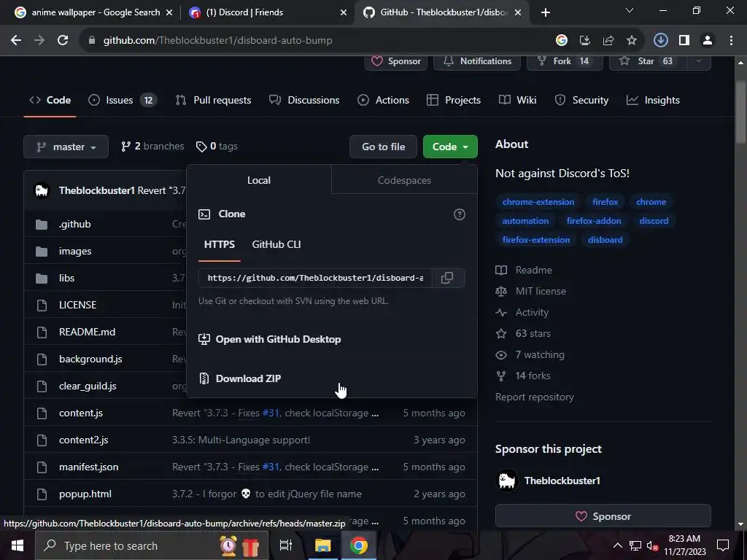Open the Activity link in About
This screenshot has width=747, height=560.
[522, 312]
